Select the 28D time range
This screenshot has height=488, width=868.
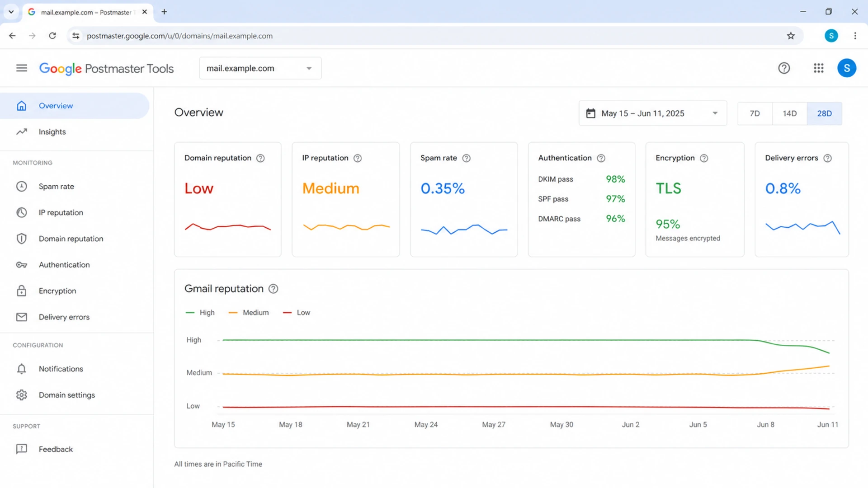pyautogui.click(x=824, y=113)
